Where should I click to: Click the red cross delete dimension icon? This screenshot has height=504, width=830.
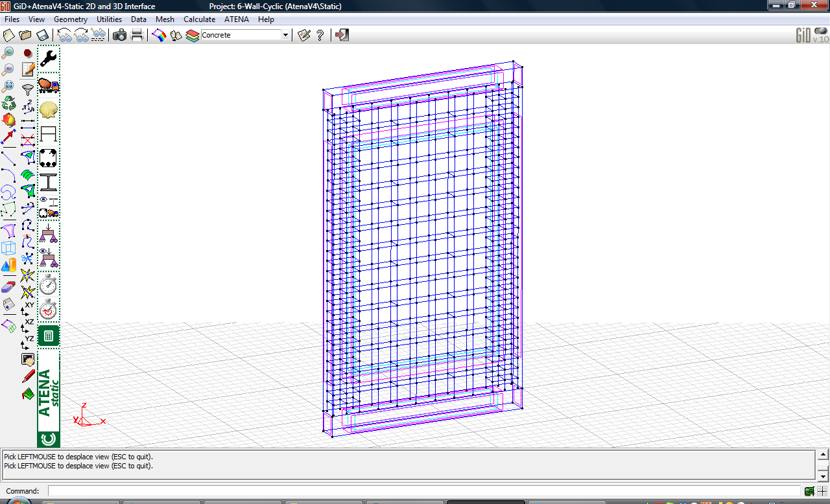point(28,140)
